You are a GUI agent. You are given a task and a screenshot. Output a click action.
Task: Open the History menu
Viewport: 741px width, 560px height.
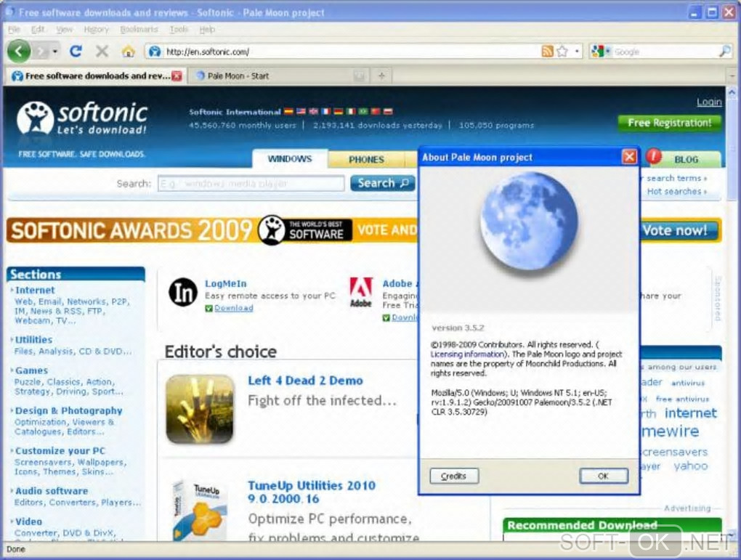[97, 29]
